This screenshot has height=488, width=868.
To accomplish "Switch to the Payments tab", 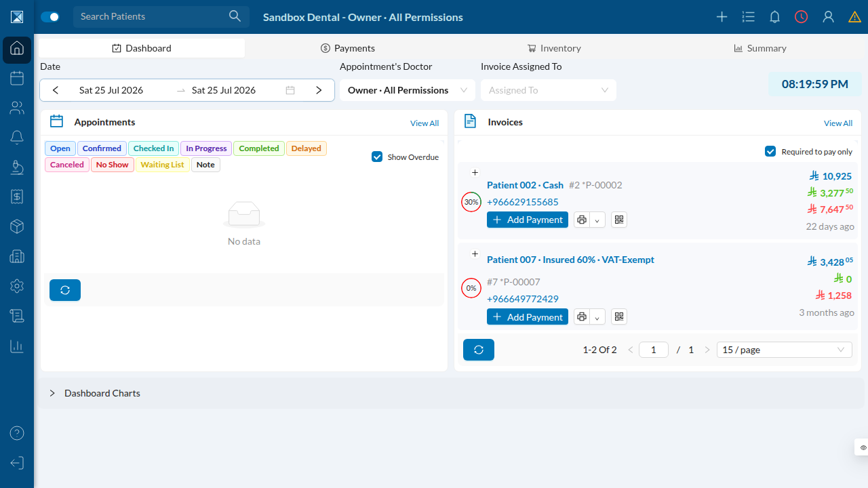I will tap(348, 48).
